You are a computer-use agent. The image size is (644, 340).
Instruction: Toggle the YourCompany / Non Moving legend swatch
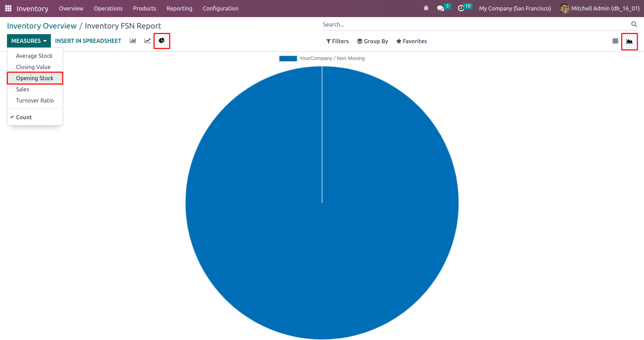(288, 58)
